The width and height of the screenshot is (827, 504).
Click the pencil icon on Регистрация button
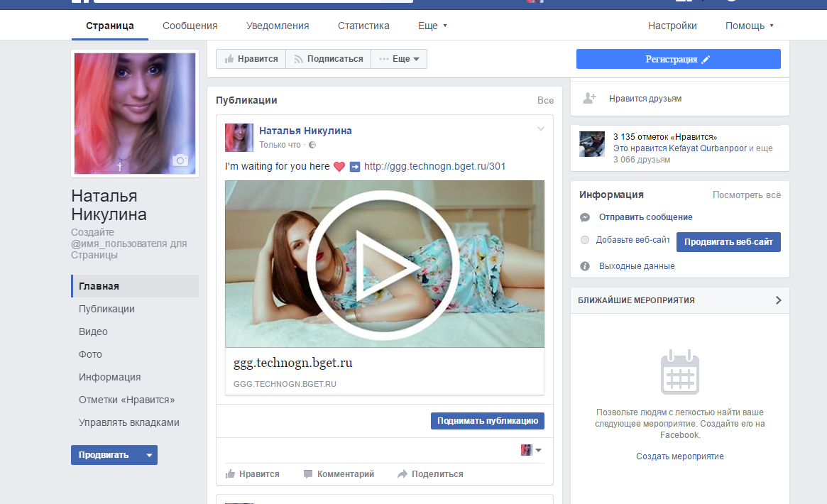[706, 60]
